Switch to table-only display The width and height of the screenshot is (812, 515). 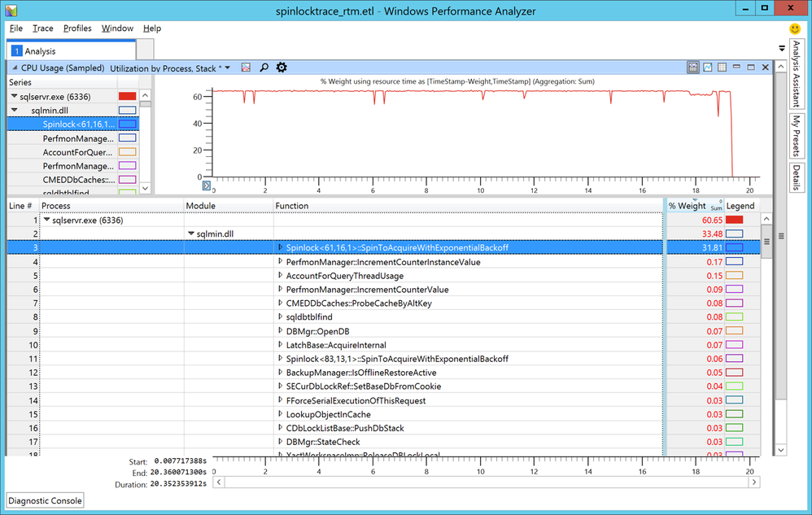point(722,68)
